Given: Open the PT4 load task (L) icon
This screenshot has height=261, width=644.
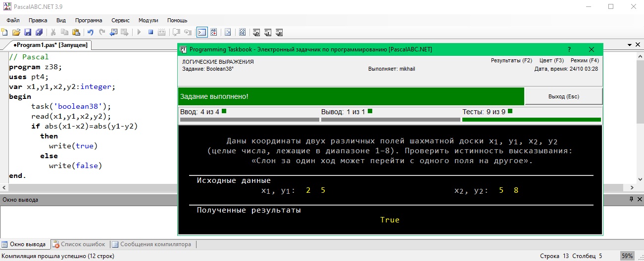Looking at the screenshot, I should point(268,33).
